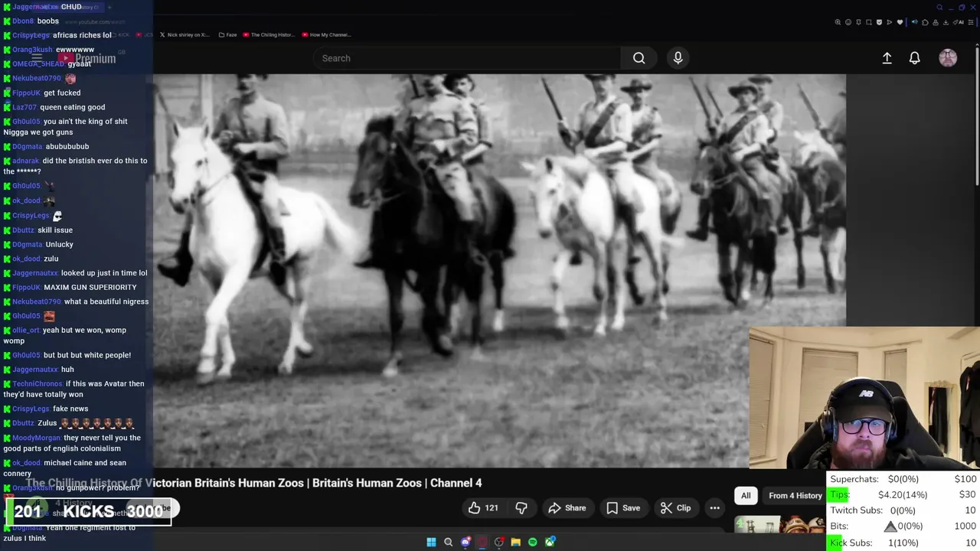
Task: Save the video to a playlist
Action: pos(622,508)
